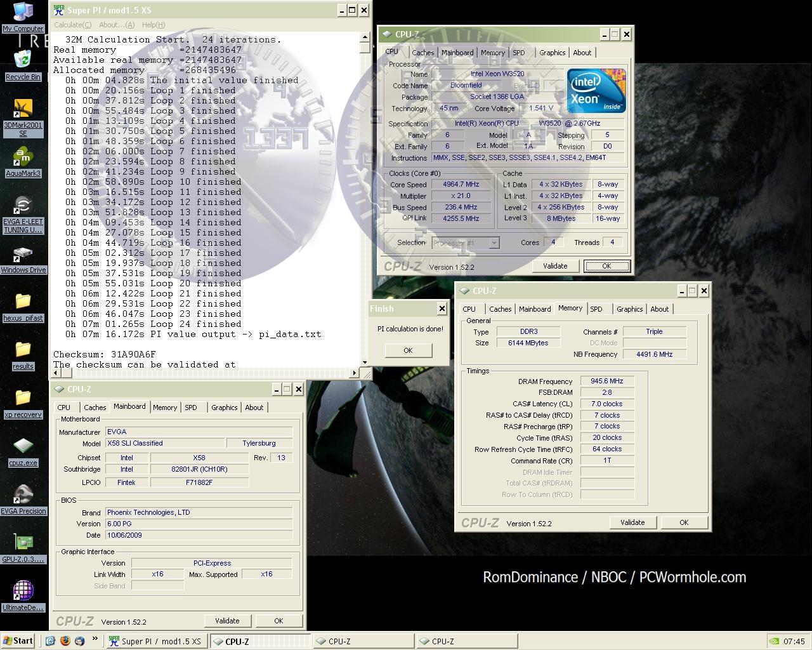Open About tab in top CPU-Z window
Viewport: 812px width, 650px height.
point(582,53)
